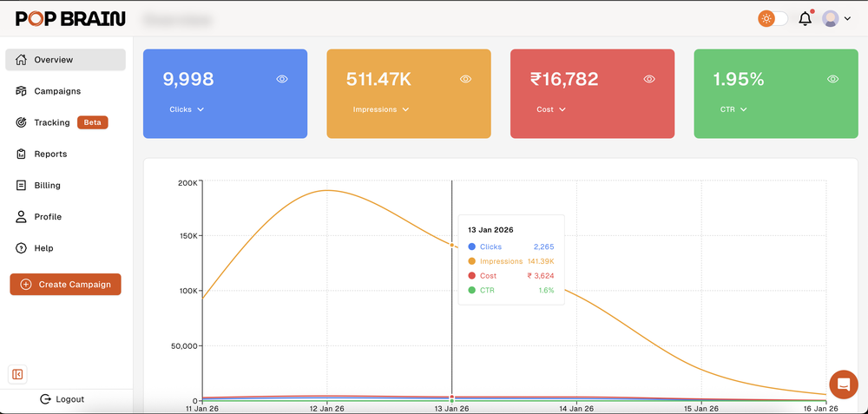Click the Pop Brain logo
This screenshot has height=414, width=868.
70,19
